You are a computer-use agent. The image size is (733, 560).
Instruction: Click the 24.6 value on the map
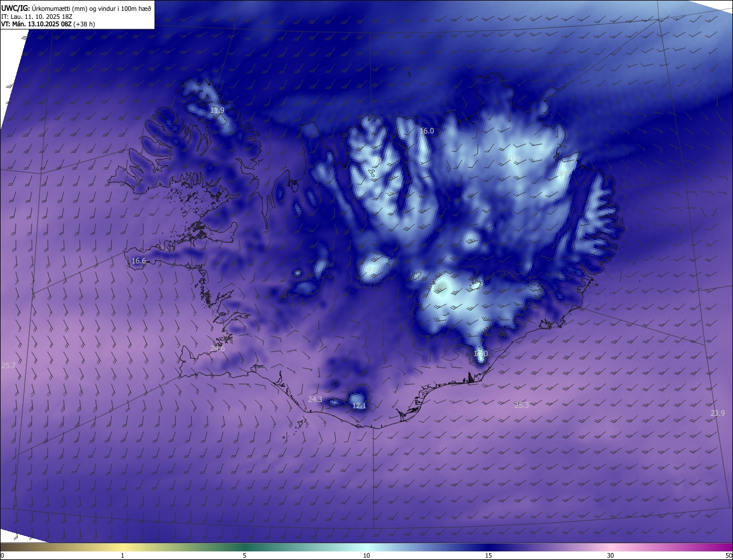tap(218, 348)
